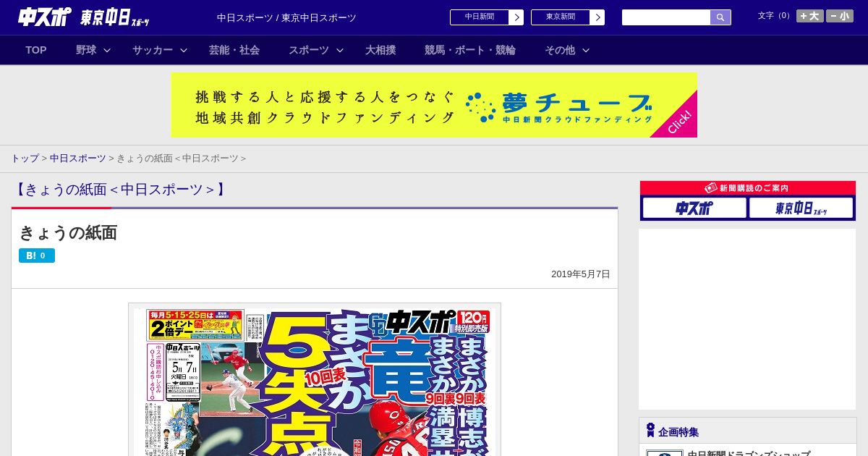Image resolution: width=868 pixels, height=456 pixels.
Task: Increase font size with +大 button
Action: [810, 16]
